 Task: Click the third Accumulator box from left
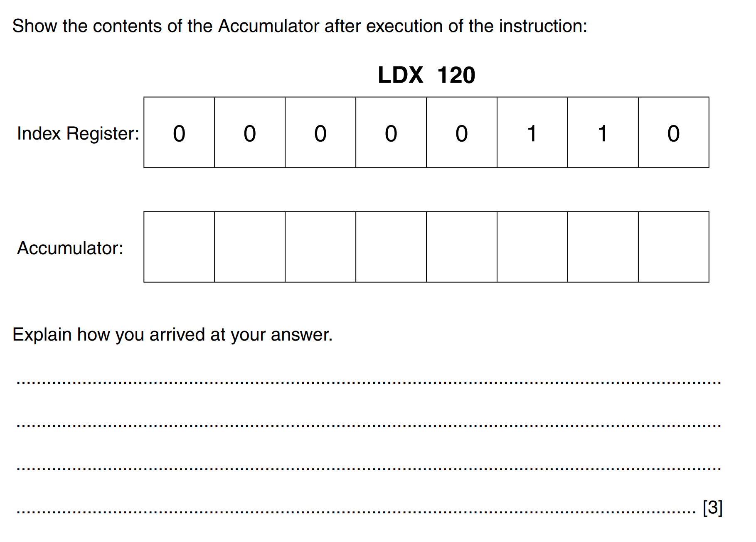click(x=320, y=247)
